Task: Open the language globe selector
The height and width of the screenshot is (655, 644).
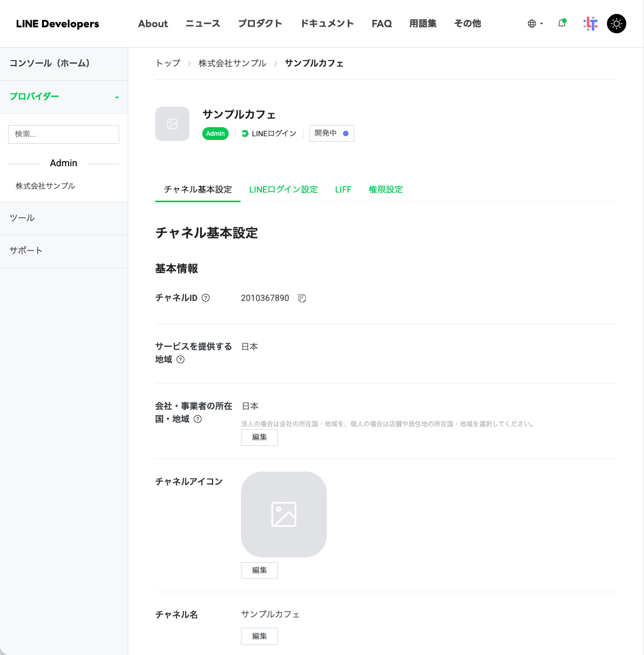Action: click(535, 24)
